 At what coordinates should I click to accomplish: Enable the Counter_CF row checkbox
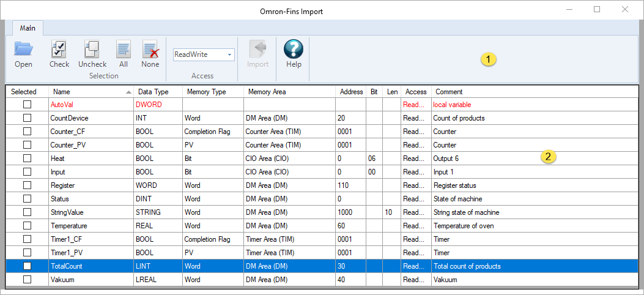(x=27, y=132)
